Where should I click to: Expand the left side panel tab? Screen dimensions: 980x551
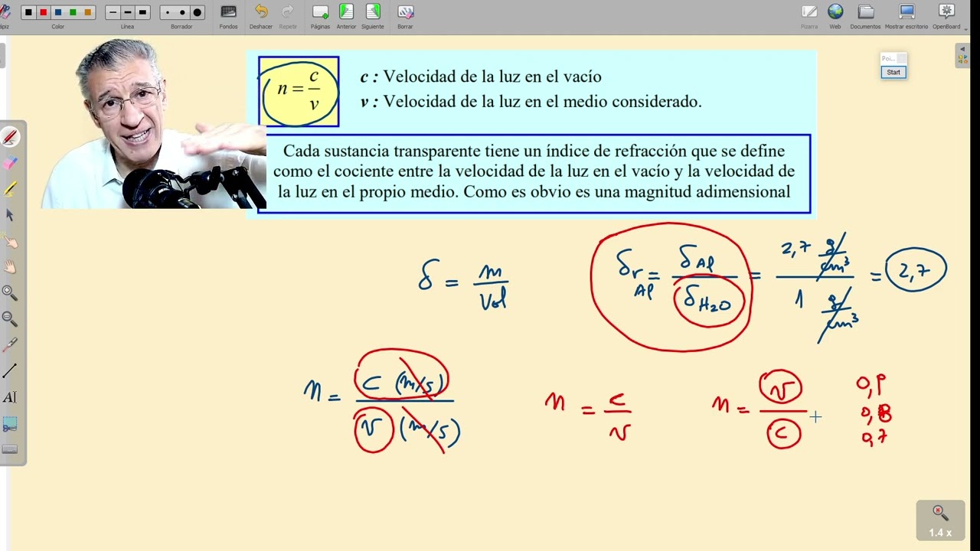[2, 55]
